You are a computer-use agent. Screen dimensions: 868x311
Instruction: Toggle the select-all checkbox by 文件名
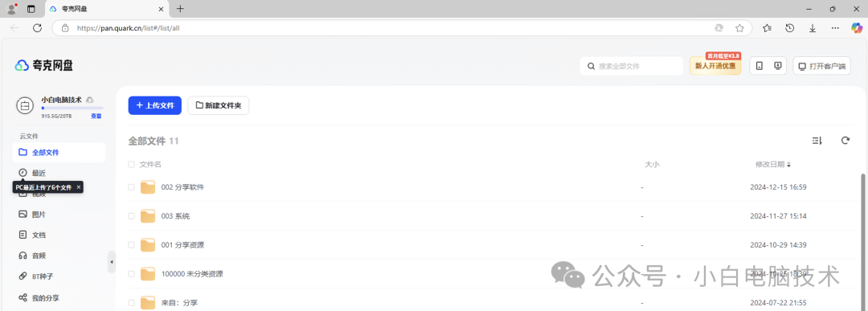131,165
